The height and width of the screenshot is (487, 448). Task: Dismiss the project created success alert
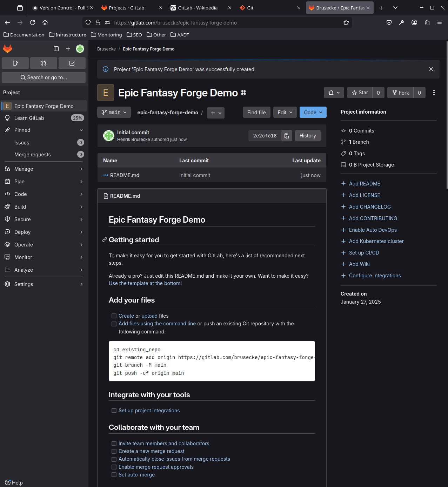pos(431,69)
